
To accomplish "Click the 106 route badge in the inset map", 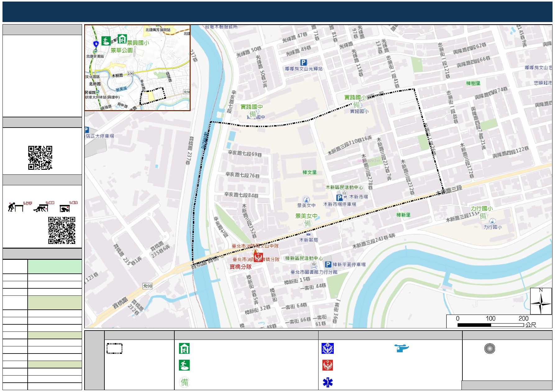I will (x=130, y=74).
